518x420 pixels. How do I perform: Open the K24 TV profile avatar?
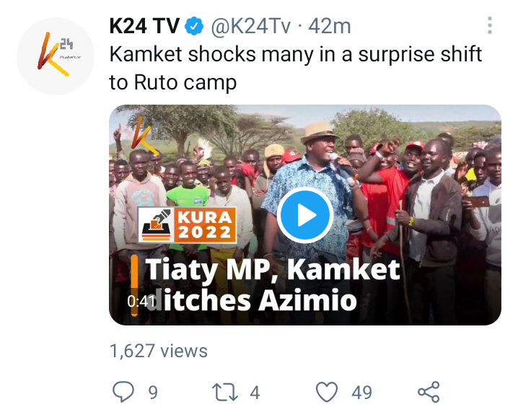click(56, 56)
